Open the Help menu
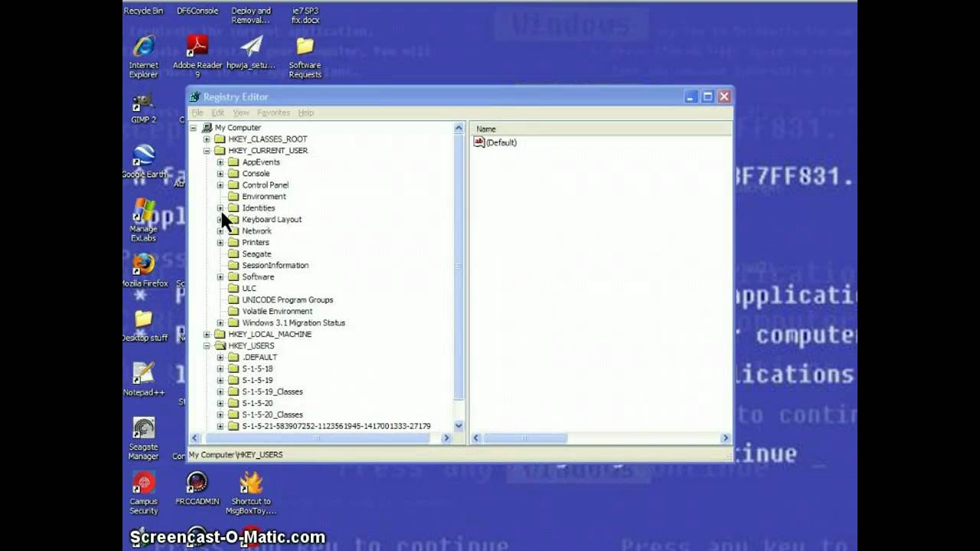The image size is (980, 551). [x=305, y=112]
